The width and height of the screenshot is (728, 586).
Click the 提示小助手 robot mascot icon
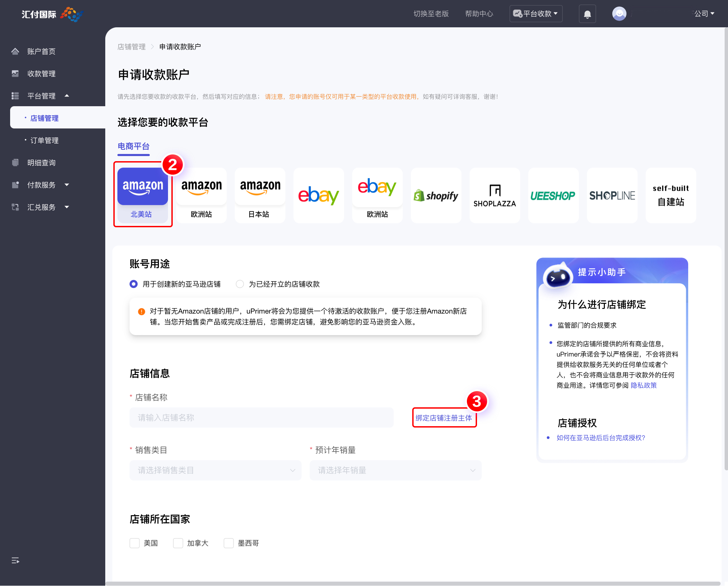click(558, 275)
